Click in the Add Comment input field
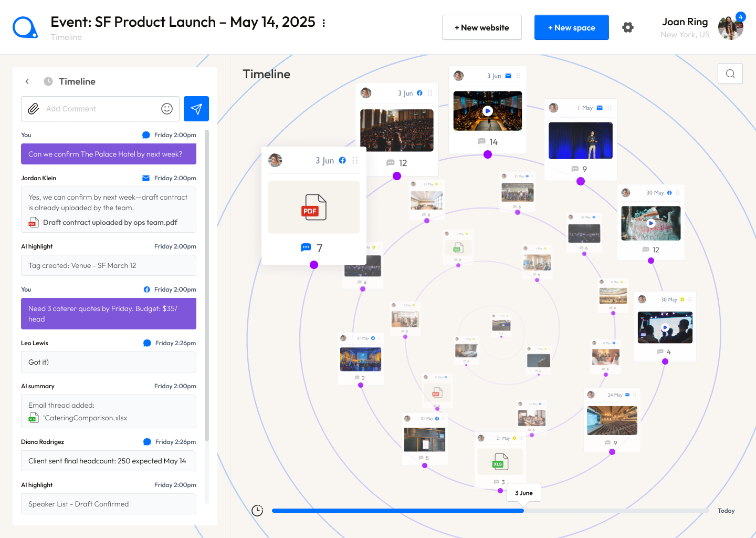 click(x=100, y=109)
